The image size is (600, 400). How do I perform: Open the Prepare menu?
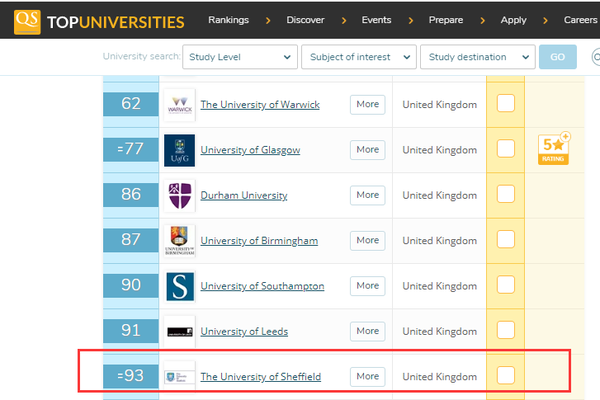(x=446, y=20)
